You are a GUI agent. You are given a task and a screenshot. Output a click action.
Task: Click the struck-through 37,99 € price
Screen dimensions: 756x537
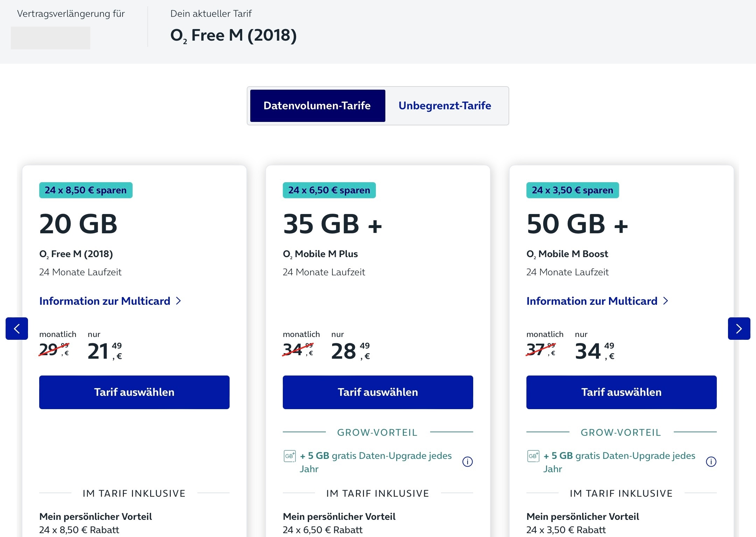[x=541, y=349]
